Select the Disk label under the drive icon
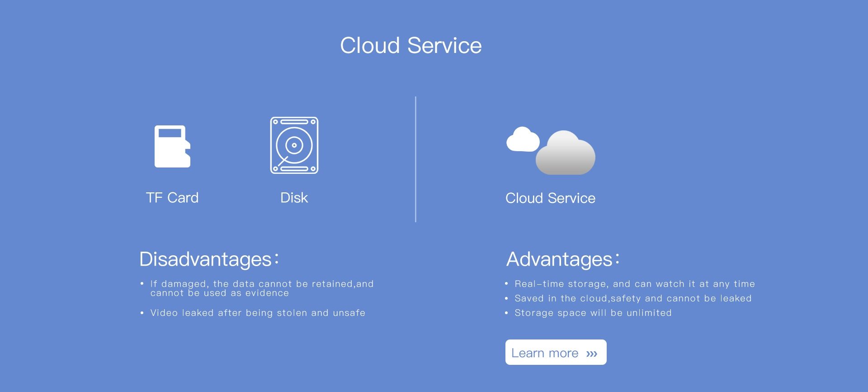Screen dimensions: 868x392 click(294, 198)
